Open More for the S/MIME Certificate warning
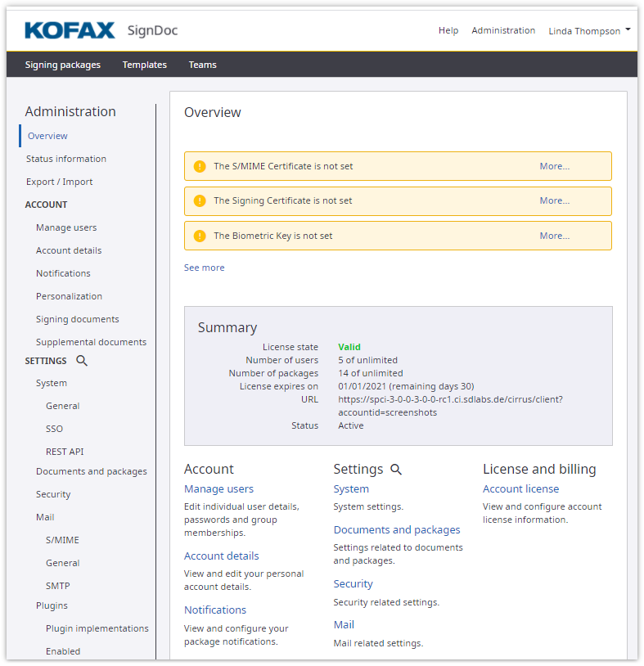The height and width of the screenshot is (666, 644). [x=554, y=166]
